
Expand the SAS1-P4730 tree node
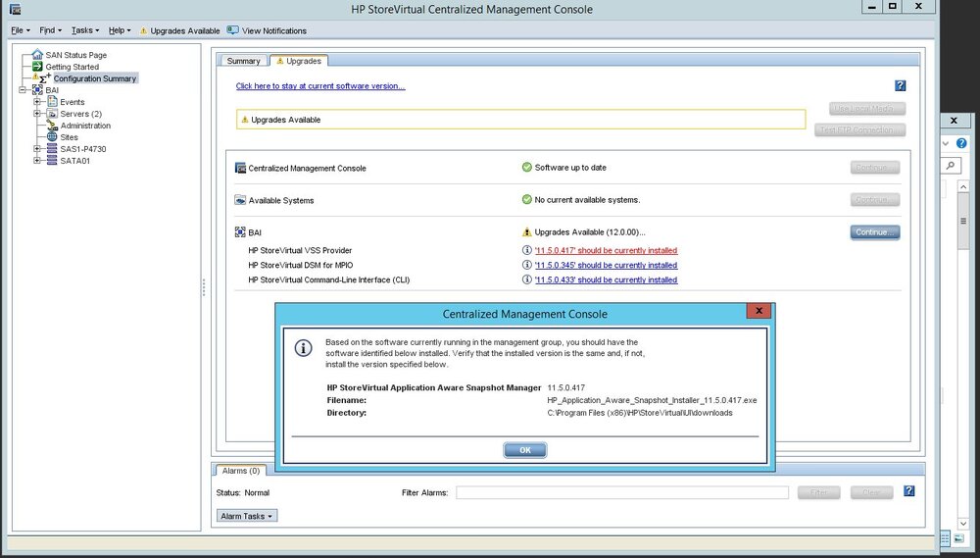point(37,149)
